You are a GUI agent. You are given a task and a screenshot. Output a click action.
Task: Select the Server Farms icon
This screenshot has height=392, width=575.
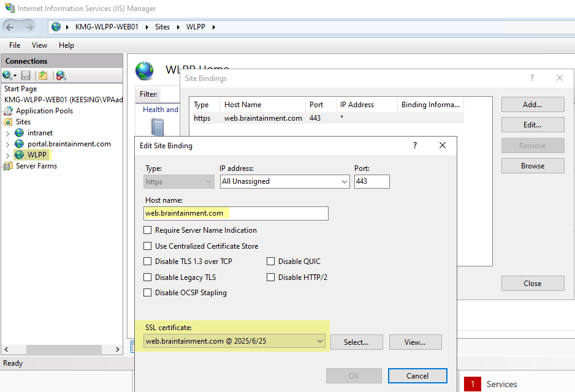tap(8, 166)
